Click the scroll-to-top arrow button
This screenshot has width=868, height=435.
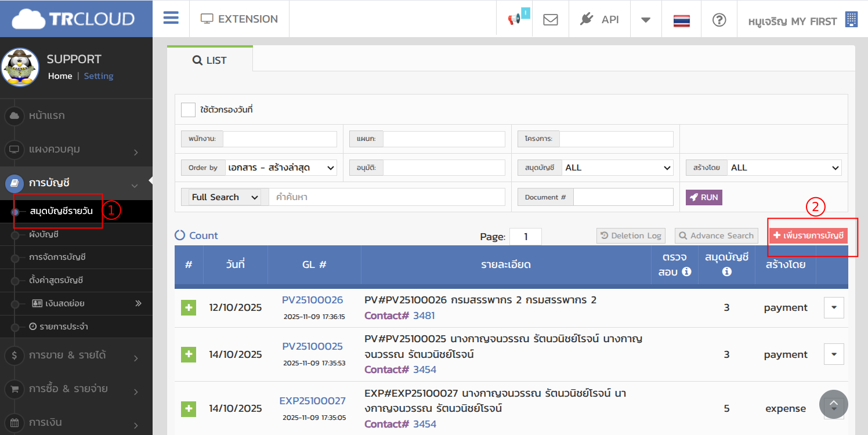click(833, 404)
